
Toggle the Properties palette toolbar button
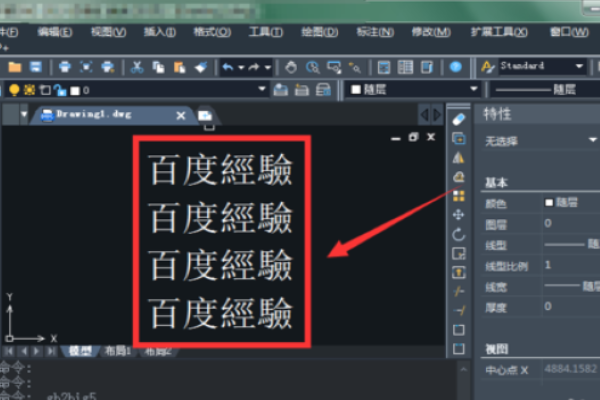[x=384, y=67]
